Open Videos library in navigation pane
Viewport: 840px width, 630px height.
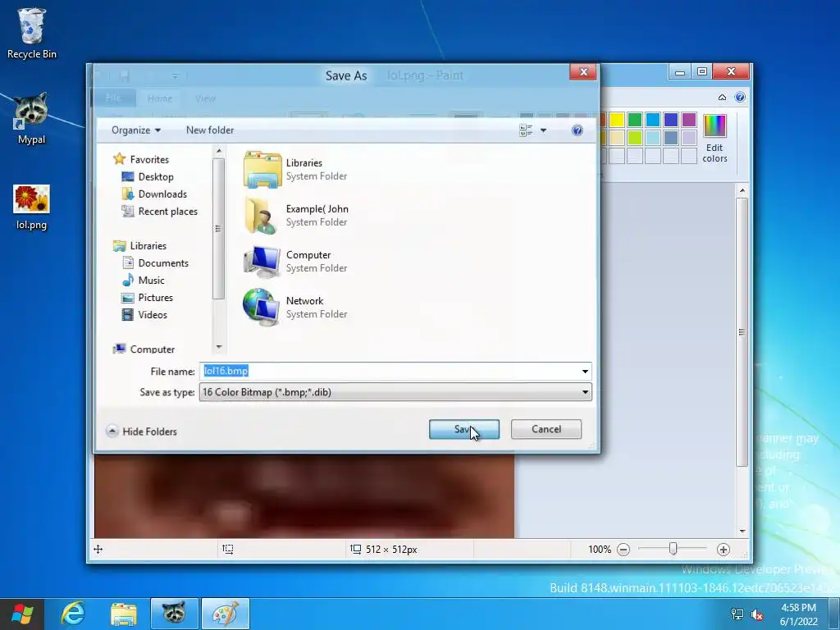(x=144, y=314)
